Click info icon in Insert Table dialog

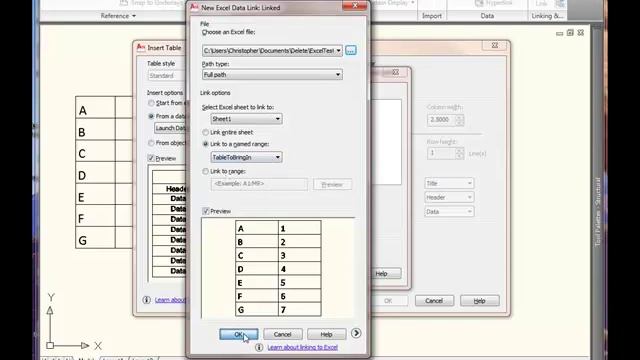point(147,300)
